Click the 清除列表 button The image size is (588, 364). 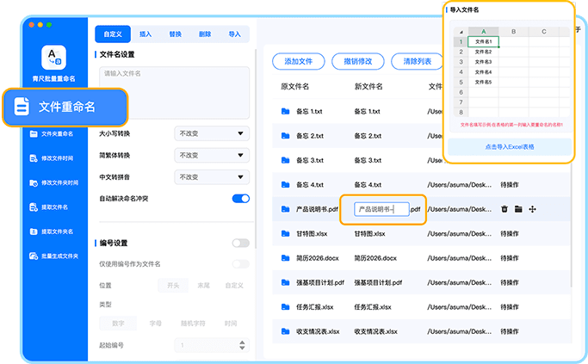pos(411,61)
